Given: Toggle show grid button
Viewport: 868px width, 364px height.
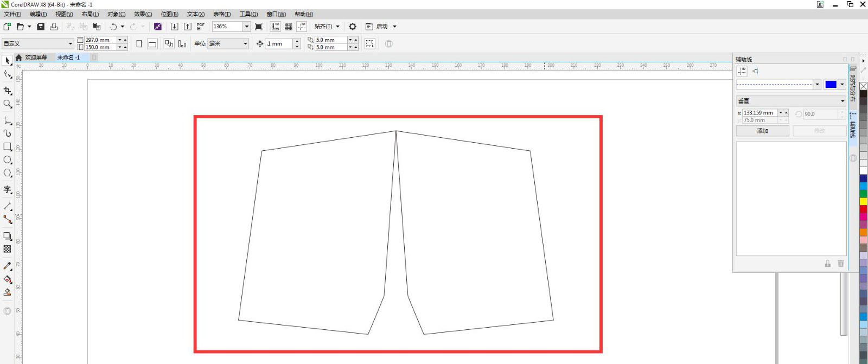Looking at the screenshot, I should (x=289, y=27).
